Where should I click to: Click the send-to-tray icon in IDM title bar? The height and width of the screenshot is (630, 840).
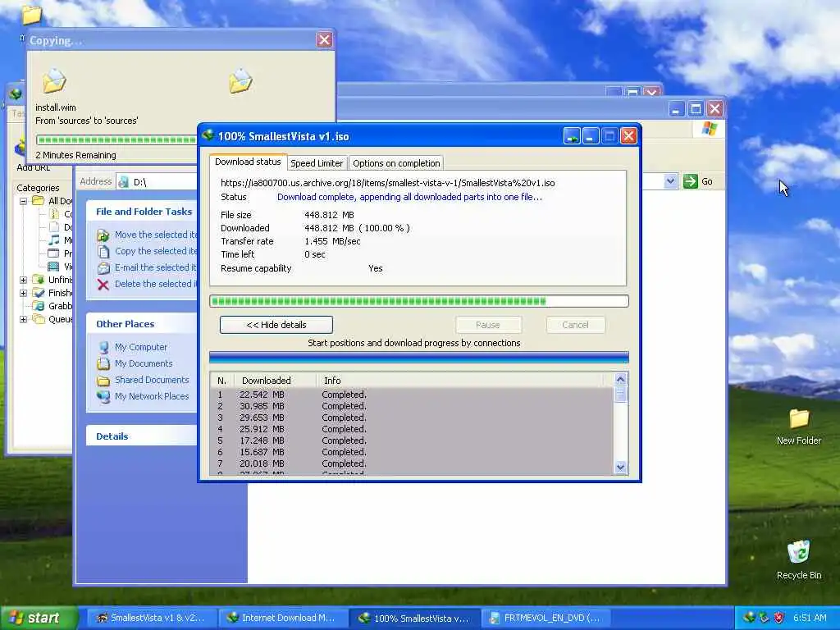point(572,136)
